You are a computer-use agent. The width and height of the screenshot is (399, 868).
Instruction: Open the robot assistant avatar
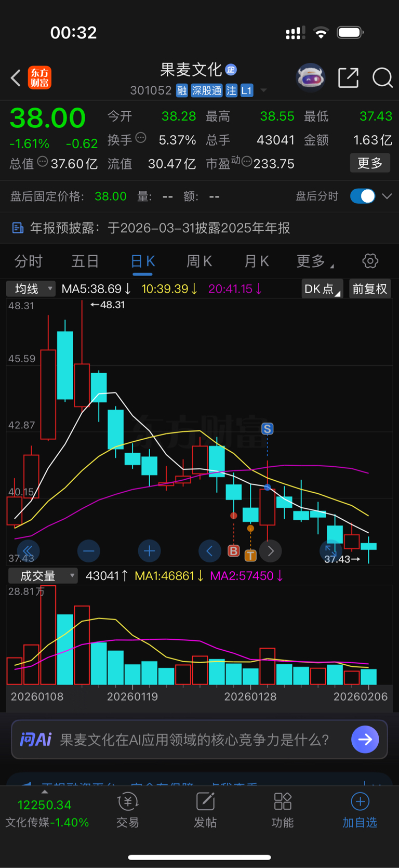310,78
